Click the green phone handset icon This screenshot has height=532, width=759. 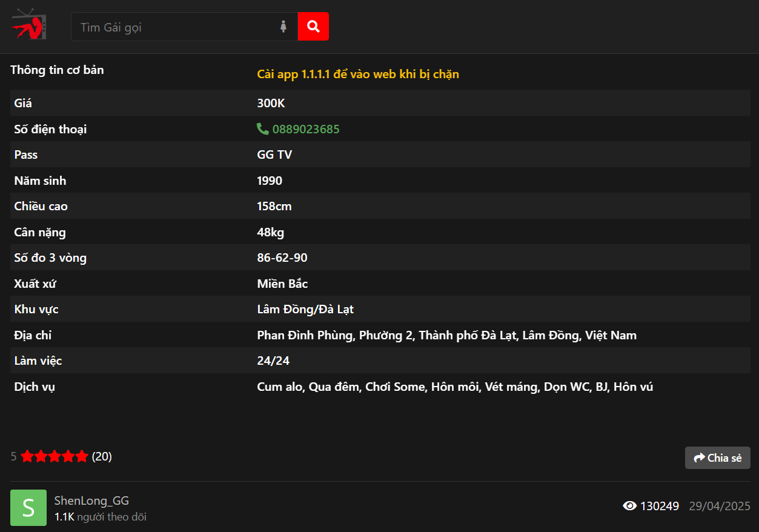click(x=263, y=129)
